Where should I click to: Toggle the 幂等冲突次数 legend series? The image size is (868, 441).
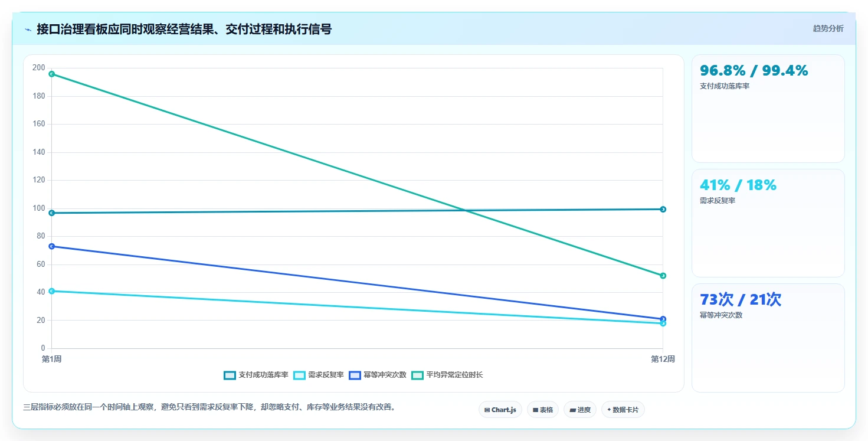coord(378,375)
